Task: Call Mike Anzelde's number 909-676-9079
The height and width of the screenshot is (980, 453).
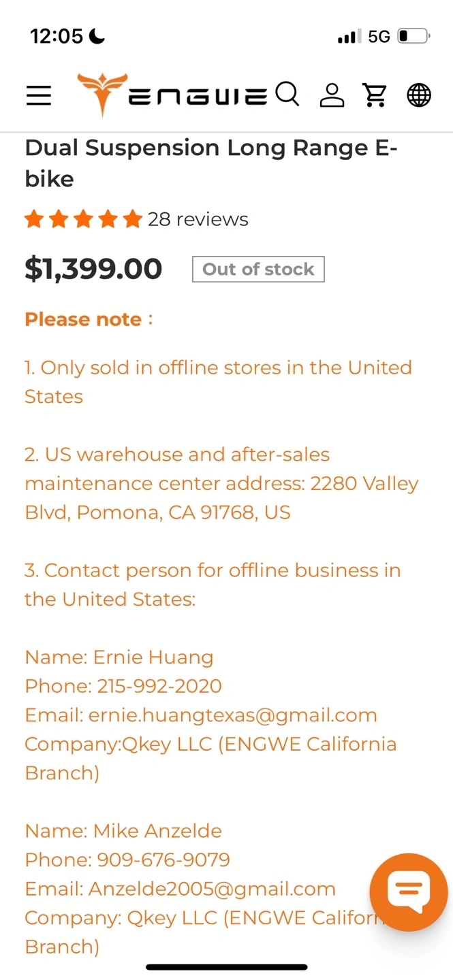Action: (x=163, y=860)
